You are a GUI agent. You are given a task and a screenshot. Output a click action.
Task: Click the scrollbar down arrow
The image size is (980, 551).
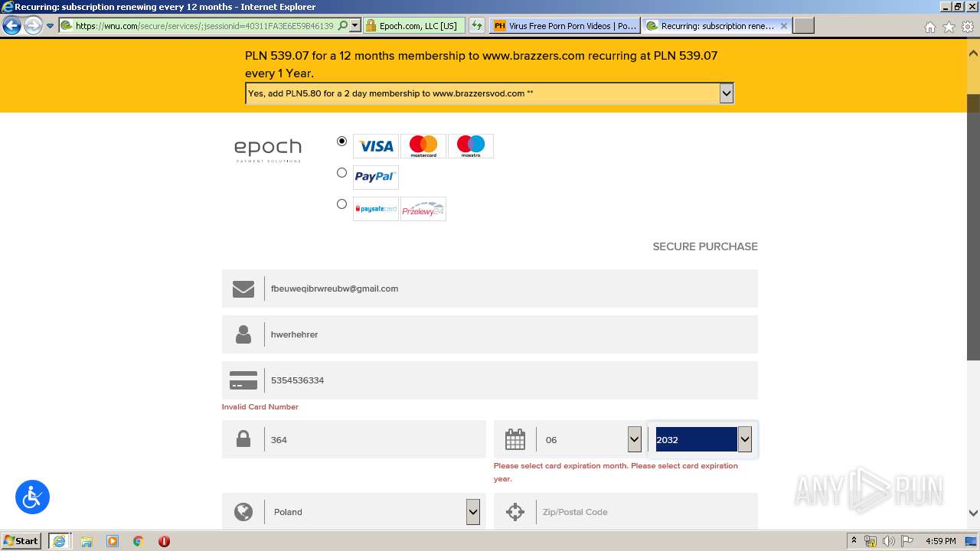click(x=973, y=514)
